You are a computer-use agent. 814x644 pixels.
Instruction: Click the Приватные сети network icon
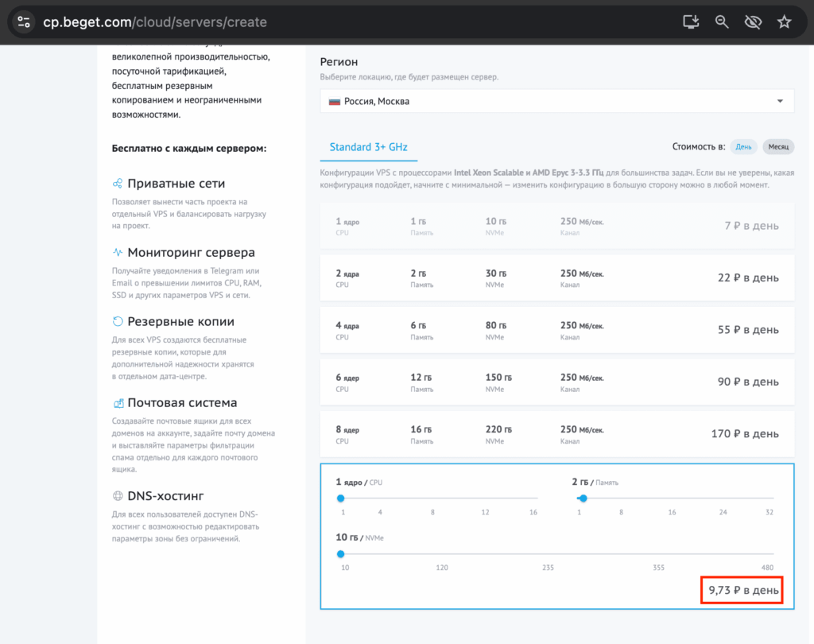[x=118, y=184]
